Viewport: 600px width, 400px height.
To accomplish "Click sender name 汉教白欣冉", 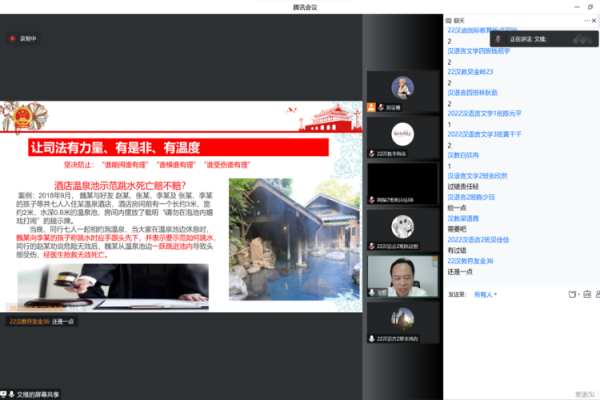I will click(463, 155).
